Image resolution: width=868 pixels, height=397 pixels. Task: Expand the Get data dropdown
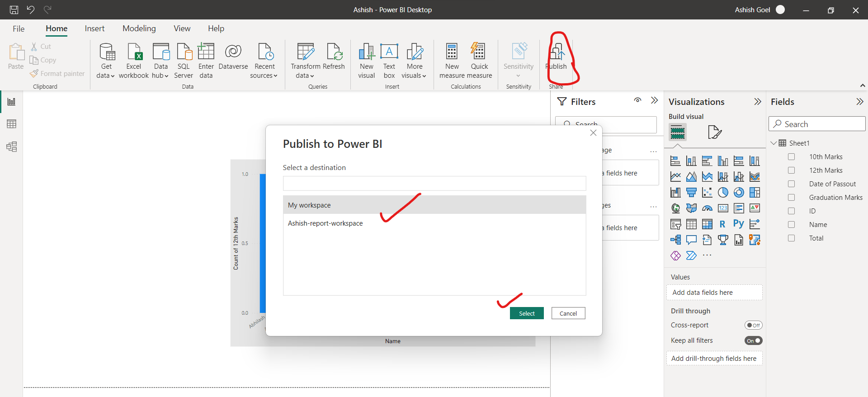(106, 76)
